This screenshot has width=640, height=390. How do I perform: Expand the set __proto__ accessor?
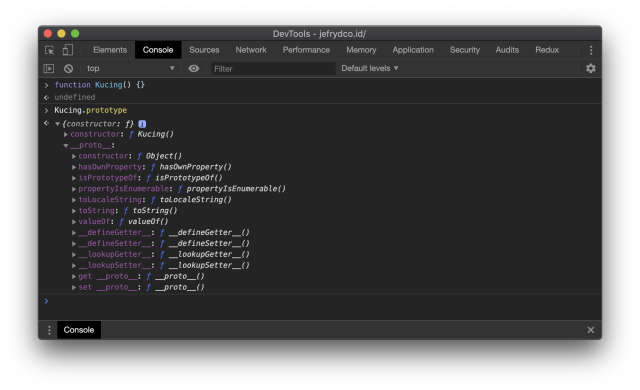74,288
